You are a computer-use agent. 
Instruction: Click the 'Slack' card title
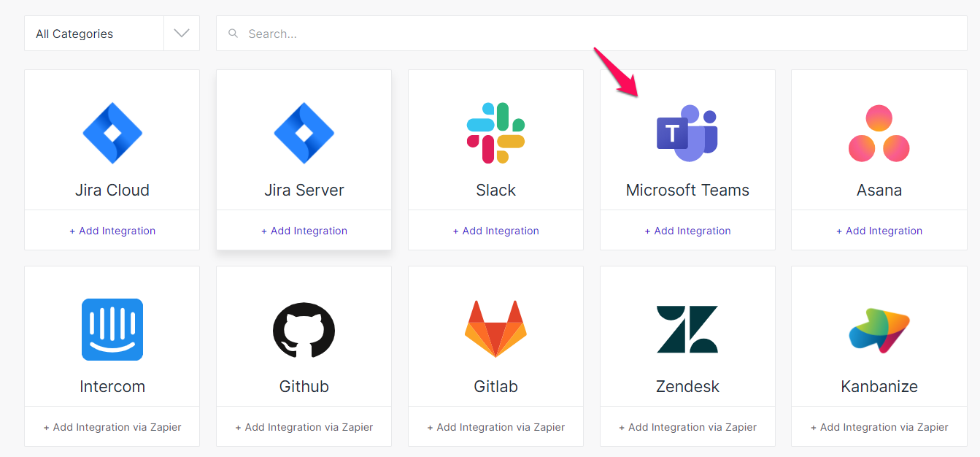496,191
